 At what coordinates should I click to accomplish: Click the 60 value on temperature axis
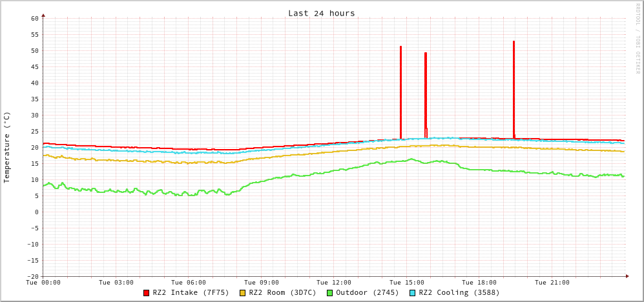pyautogui.click(x=34, y=18)
